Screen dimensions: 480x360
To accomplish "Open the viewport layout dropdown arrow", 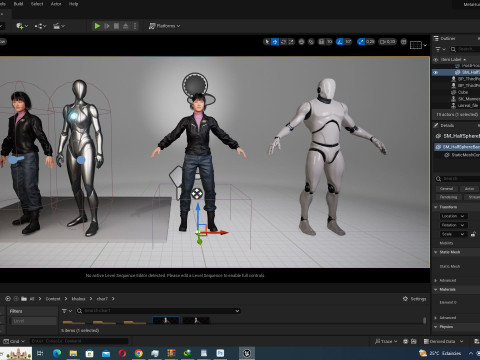I will click(425, 45).
